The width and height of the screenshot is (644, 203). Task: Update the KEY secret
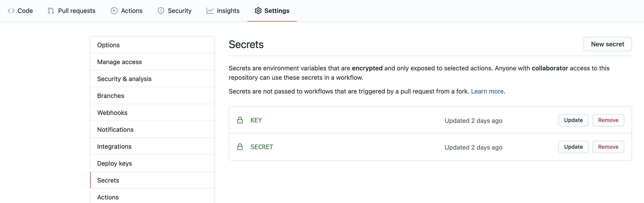573,120
